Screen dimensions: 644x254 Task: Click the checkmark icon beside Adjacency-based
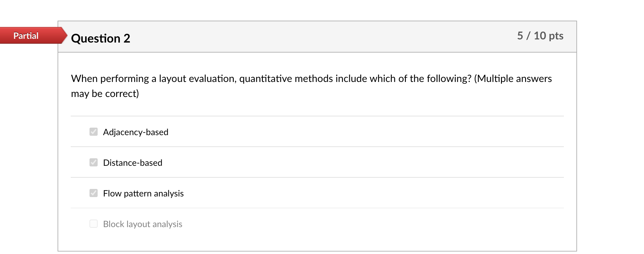[x=94, y=132]
